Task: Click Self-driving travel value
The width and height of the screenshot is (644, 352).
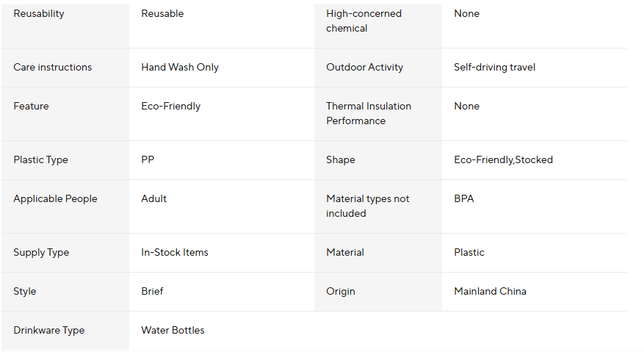Action: (x=494, y=68)
